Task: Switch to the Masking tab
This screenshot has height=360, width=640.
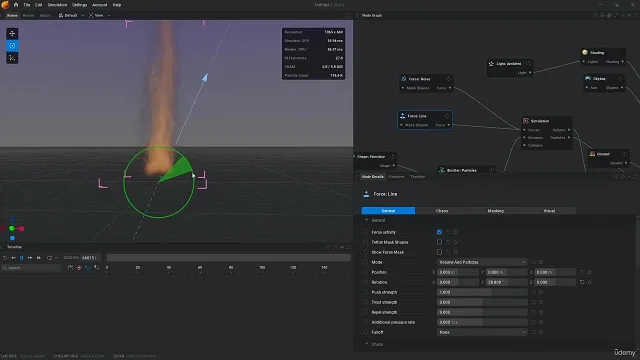Action: [x=496, y=211]
